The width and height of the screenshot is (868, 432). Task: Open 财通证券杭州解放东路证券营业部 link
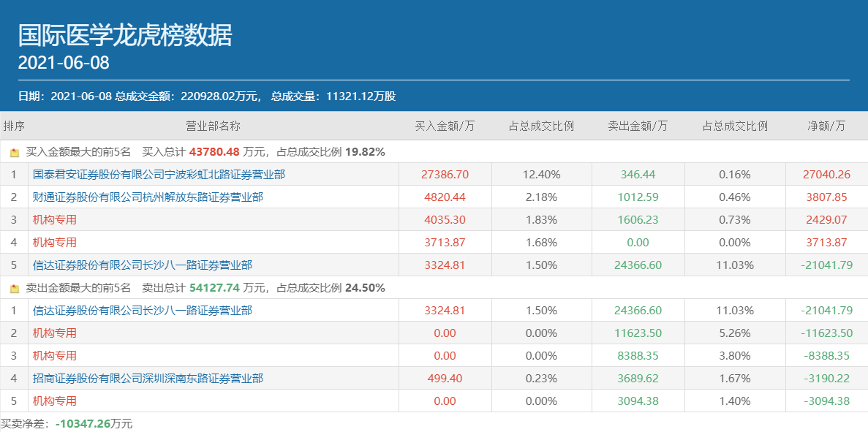148,197
